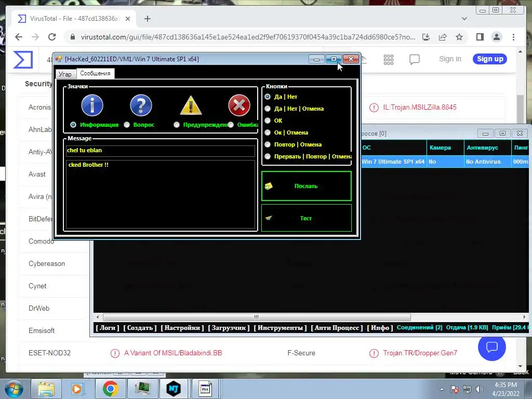Select the 'No Antivirus' cell in client row
Image resolution: width=532 pixels, height=399 pixels.
click(487, 162)
